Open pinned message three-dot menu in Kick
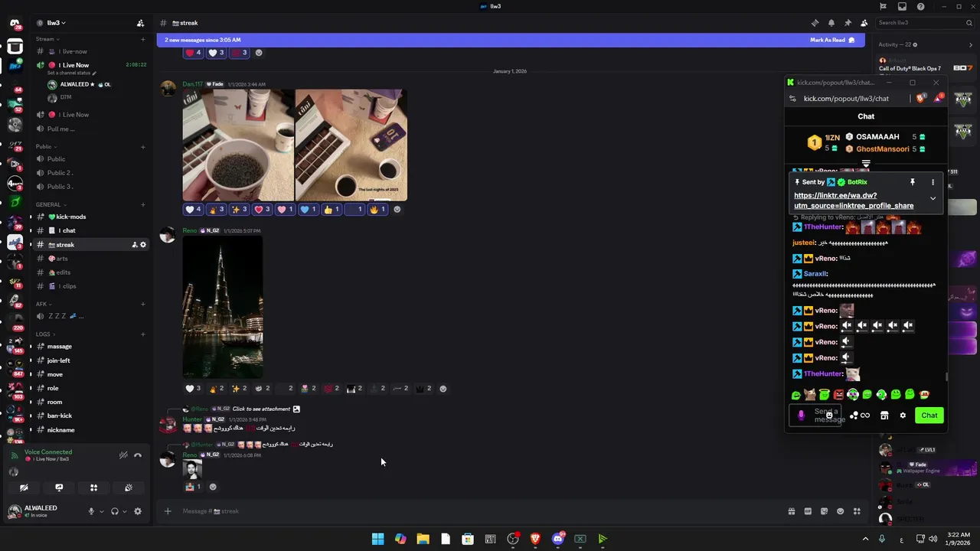The image size is (980, 551). (933, 182)
